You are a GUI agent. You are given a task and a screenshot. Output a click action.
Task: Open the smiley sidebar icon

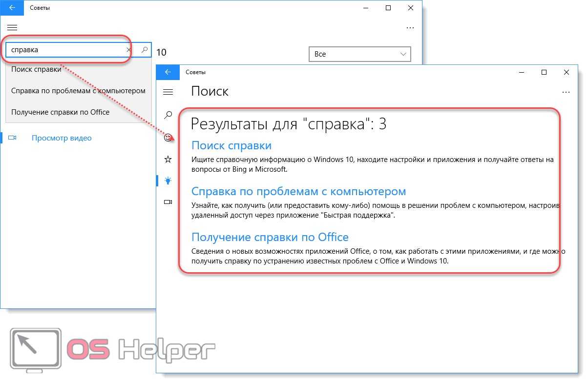(168, 138)
